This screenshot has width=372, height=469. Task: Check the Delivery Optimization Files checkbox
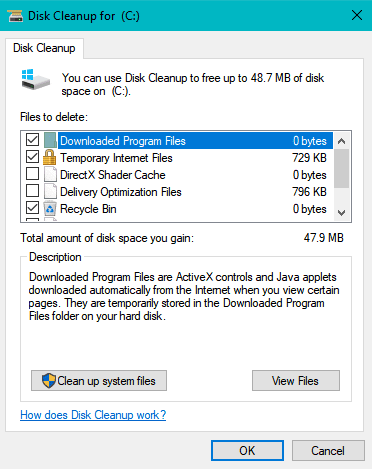coord(32,191)
